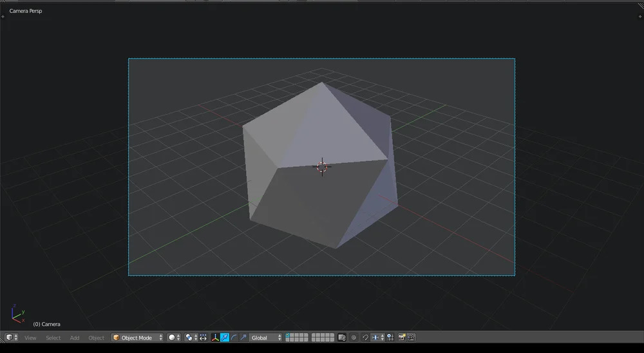Expand the Global transform orientation dropdown
Image resolution: width=644 pixels, height=353 pixels.
coord(266,338)
